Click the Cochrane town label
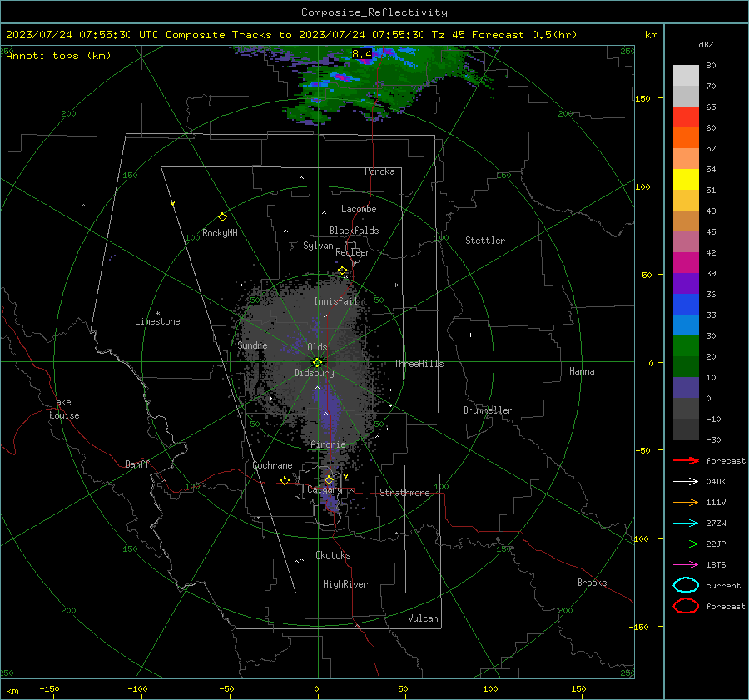749x700 pixels. 272,465
